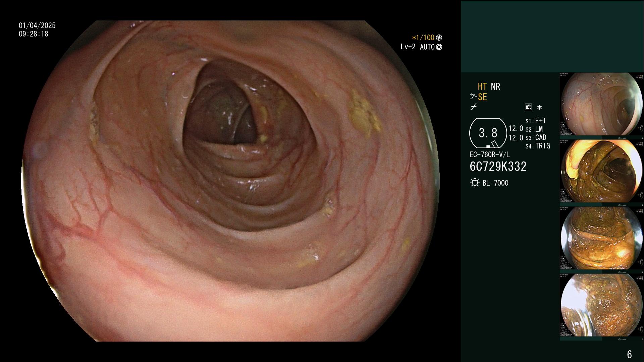Open the top thumbnail with pink mucosa

pos(601,104)
